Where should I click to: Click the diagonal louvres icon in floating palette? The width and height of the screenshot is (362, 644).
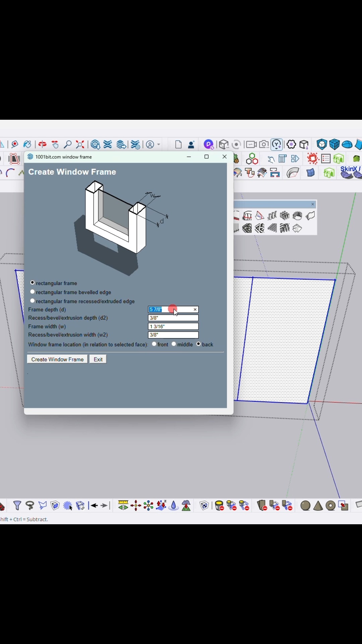(273, 228)
